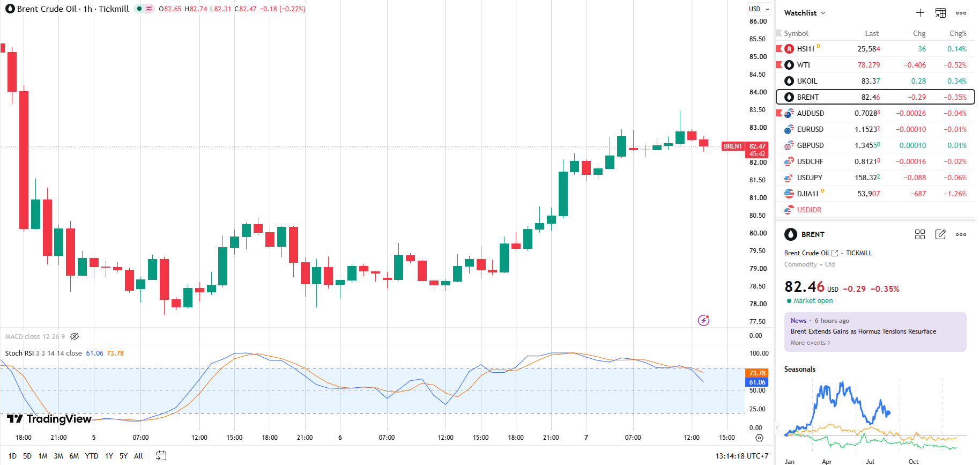
Task: Open chart time axis settings gear
Action: coord(759,438)
